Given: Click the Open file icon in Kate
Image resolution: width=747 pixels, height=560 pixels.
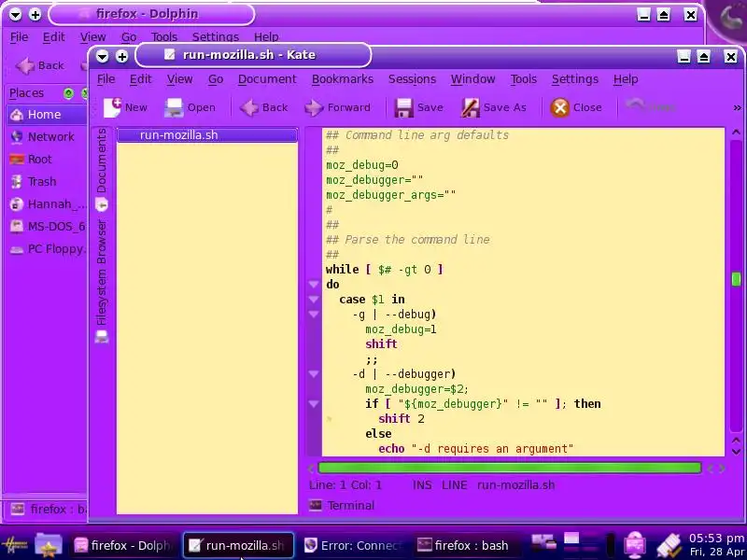Looking at the screenshot, I should pos(174,107).
